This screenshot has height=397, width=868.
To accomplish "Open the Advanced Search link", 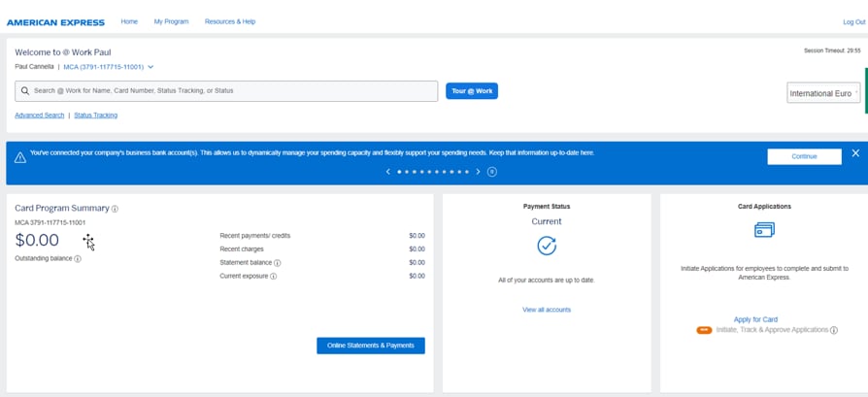I will (x=39, y=116).
